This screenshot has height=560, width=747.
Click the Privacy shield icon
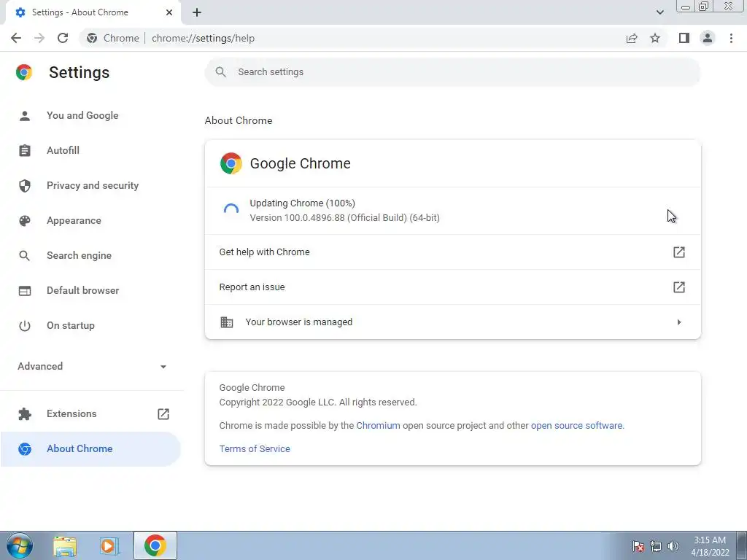[25, 185]
